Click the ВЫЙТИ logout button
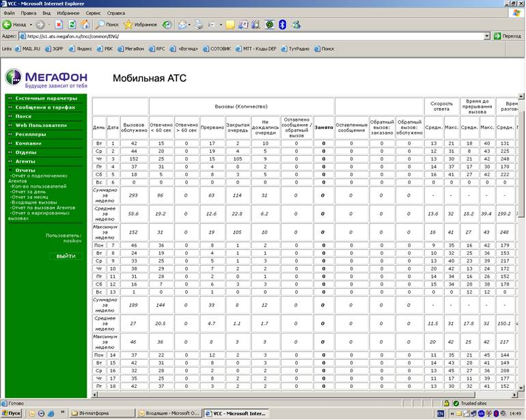This screenshot has height=420, width=526. tap(66, 256)
